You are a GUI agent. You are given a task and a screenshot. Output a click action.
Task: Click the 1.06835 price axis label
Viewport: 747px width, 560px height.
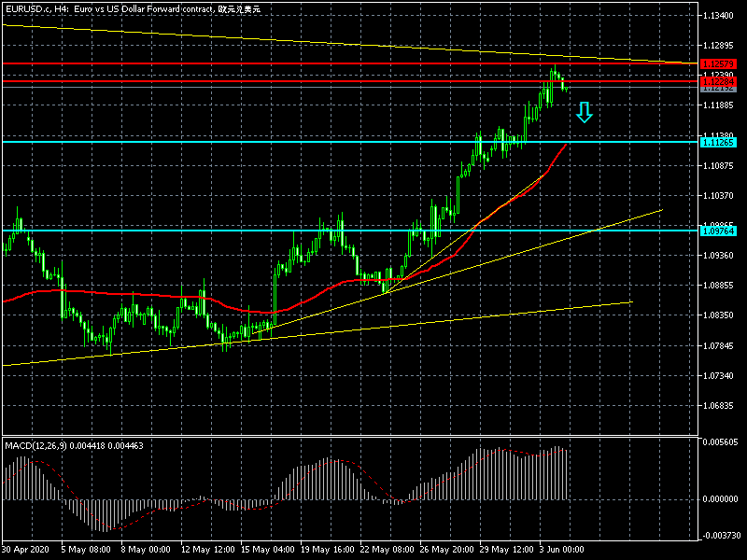pyautogui.click(x=718, y=406)
